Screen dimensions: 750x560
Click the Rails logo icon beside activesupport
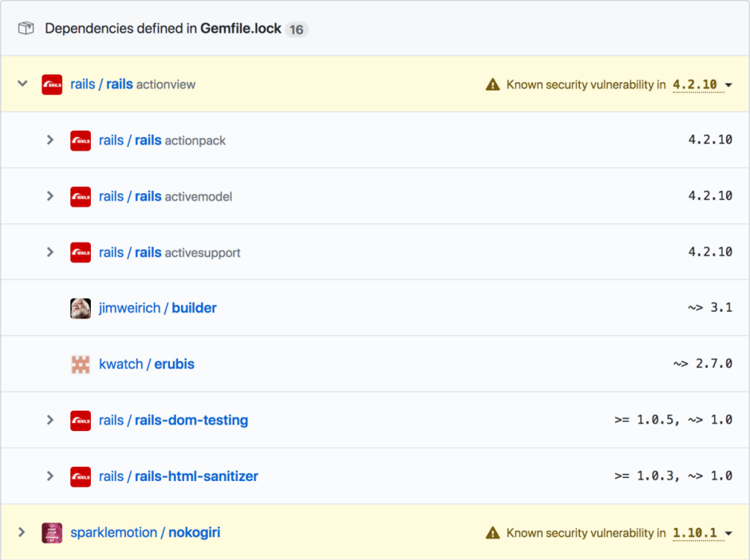pyautogui.click(x=81, y=253)
